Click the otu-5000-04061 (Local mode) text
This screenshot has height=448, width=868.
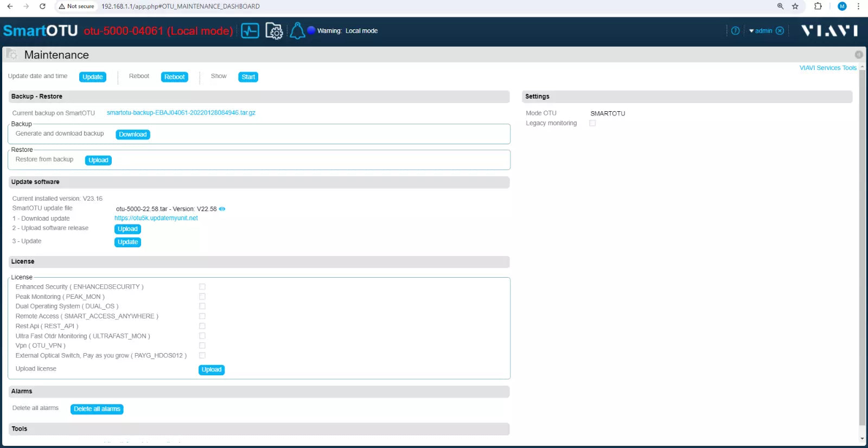[158, 31]
